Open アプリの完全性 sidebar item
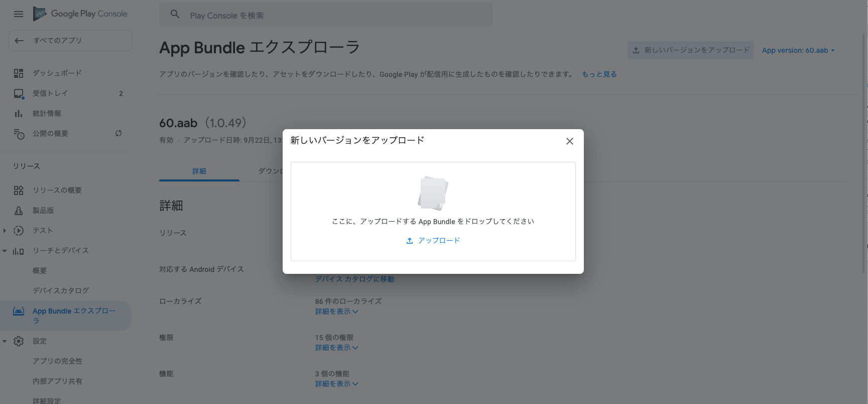This screenshot has width=868, height=404. click(x=58, y=361)
